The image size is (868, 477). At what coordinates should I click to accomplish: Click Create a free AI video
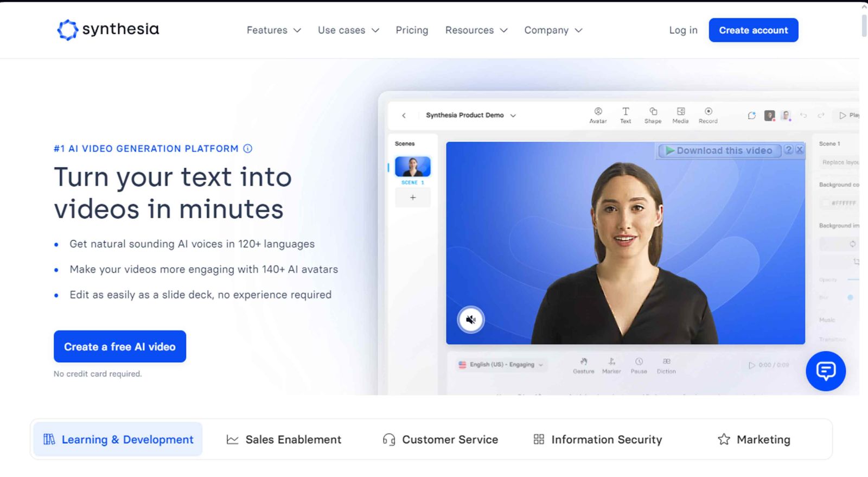pos(120,346)
